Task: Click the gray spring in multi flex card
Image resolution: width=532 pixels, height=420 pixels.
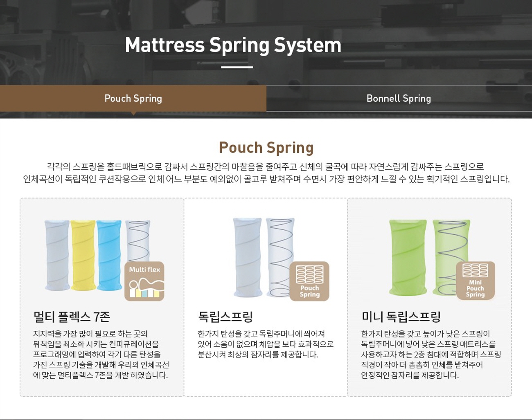Action: [57, 255]
